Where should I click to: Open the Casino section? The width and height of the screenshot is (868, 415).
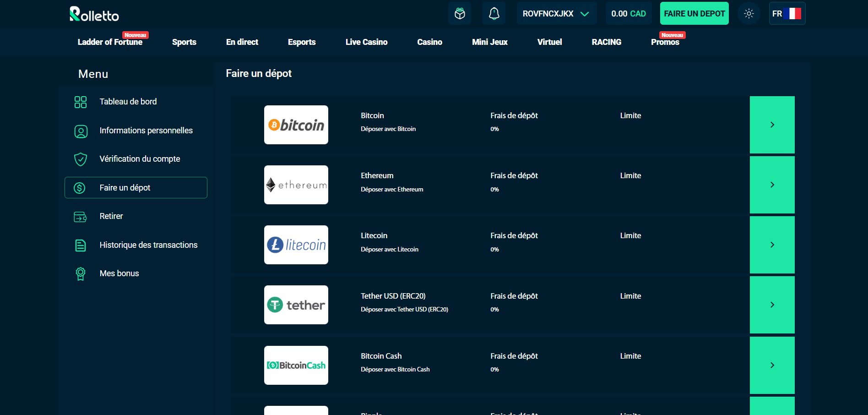tap(430, 42)
